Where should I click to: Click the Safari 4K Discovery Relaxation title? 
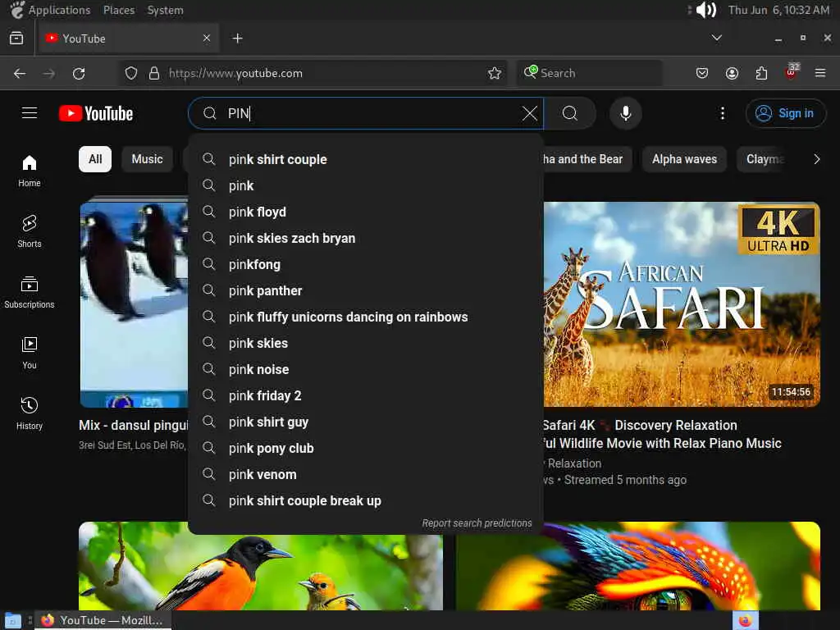tap(662, 434)
